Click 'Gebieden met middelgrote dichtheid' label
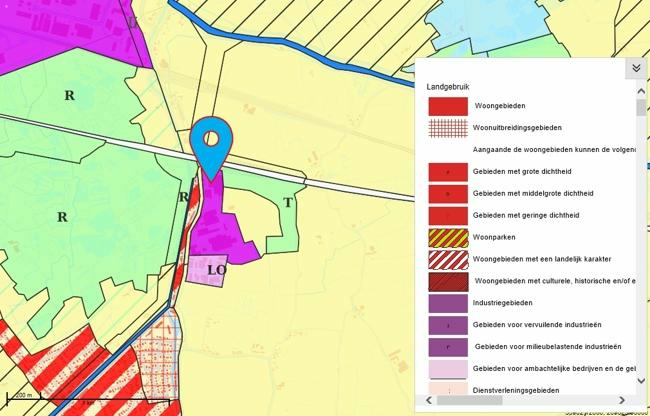Image resolution: width=650 pixels, height=416 pixels. [533, 193]
